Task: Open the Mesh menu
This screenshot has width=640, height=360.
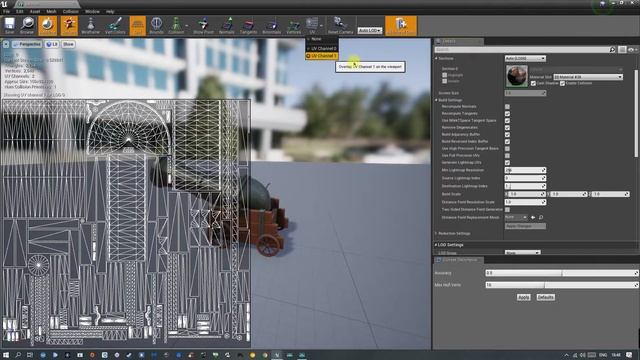Action: point(51,11)
